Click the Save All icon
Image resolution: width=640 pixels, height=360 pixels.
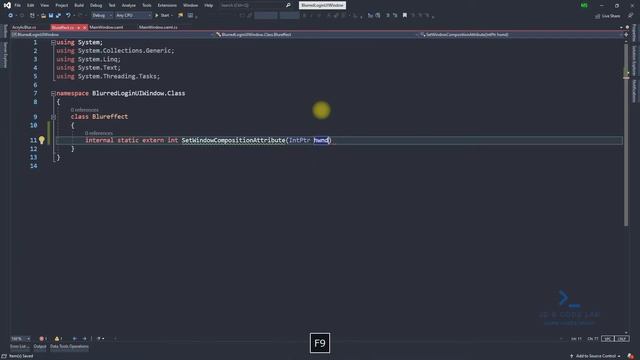click(58, 16)
